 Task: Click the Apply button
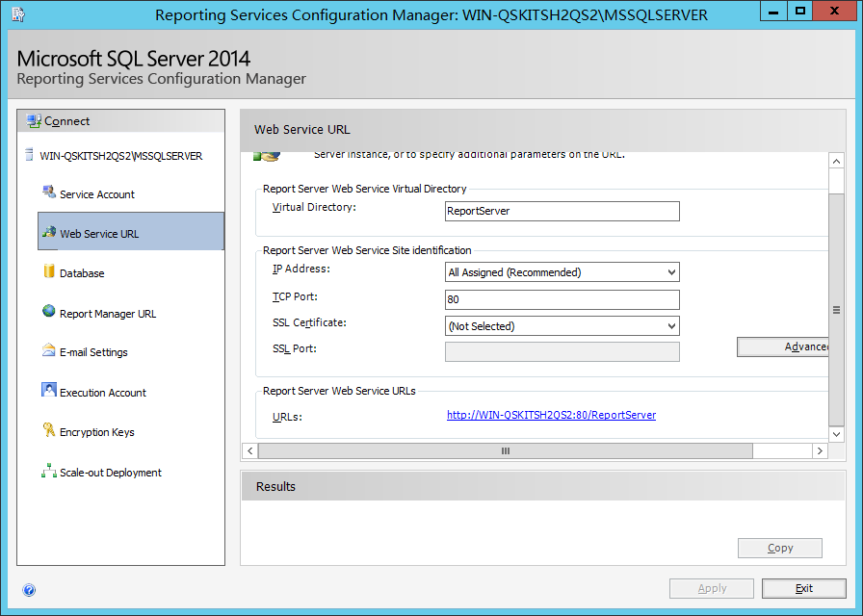pyautogui.click(x=712, y=588)
